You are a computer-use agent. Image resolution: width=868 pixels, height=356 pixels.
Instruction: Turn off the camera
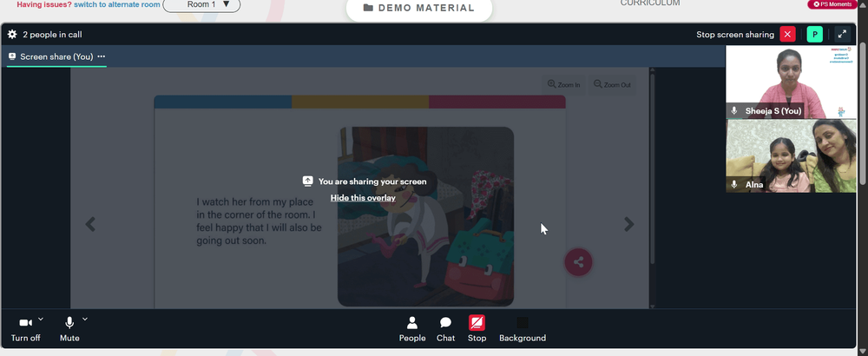tap(25, 329)
